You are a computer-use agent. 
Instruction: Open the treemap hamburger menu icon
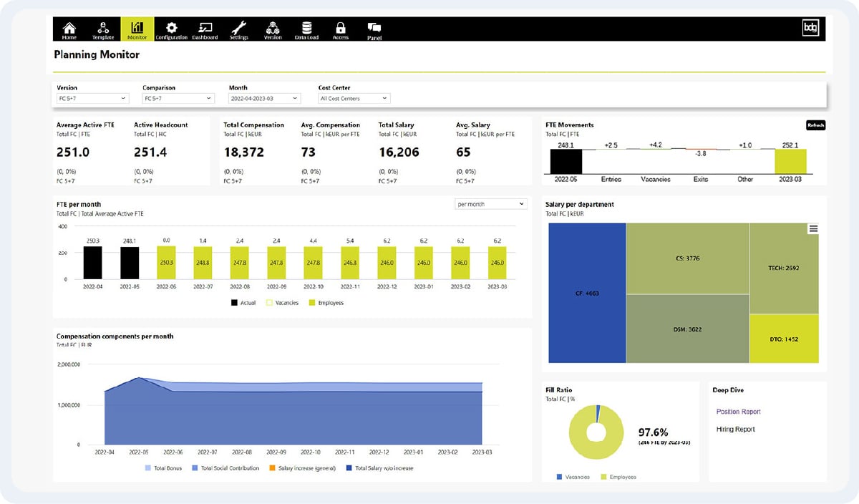(813, 229)
